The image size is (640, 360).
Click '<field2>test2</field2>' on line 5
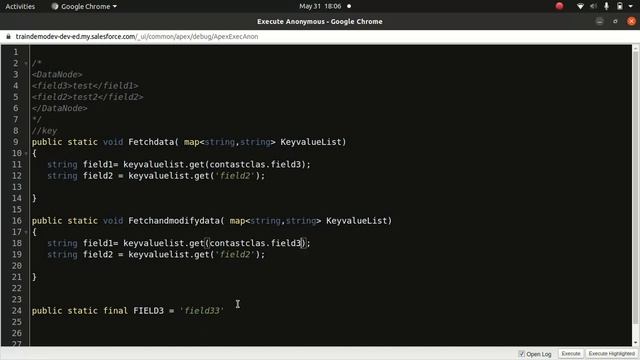pyautogui.click(x=88, y=97)
